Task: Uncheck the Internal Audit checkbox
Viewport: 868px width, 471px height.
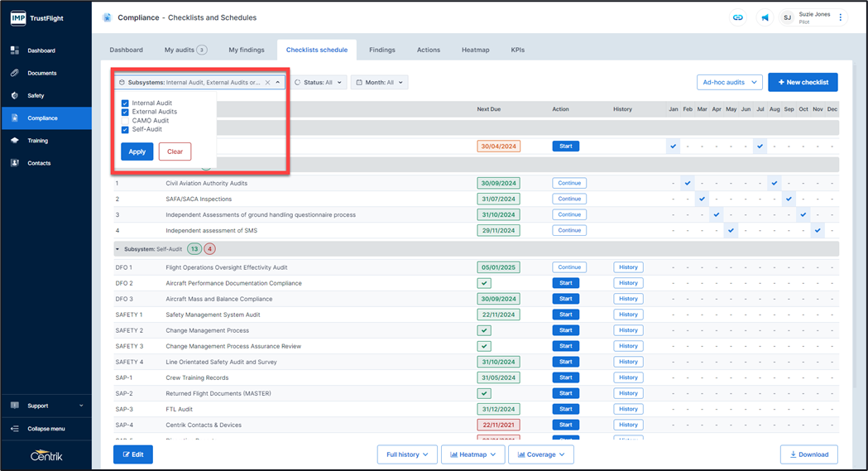Action: (125, 103)
